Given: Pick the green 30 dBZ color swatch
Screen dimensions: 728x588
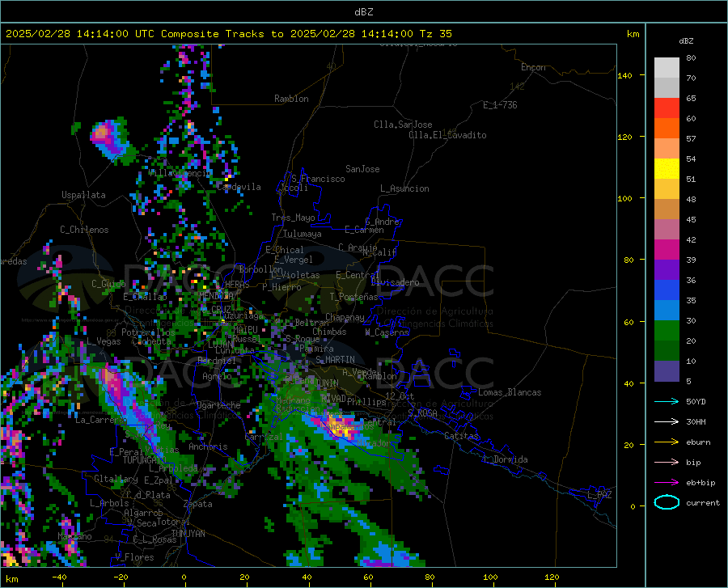Looking at the screenshot, I should (667, 331).
